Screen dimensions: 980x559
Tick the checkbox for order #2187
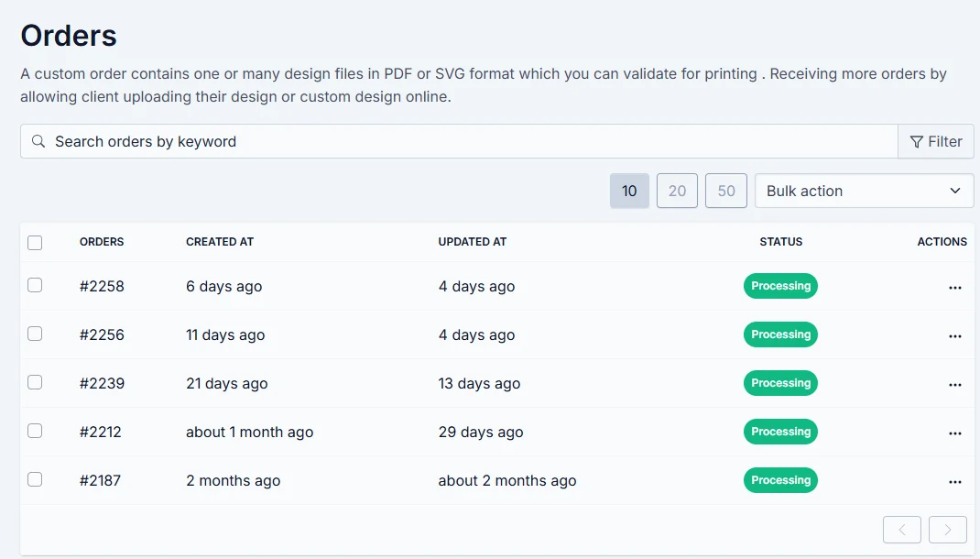click(35, 479)
